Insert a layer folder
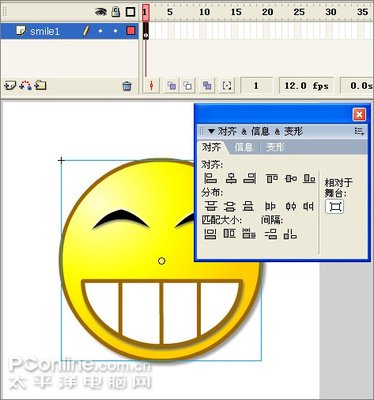 click(40, 86)
